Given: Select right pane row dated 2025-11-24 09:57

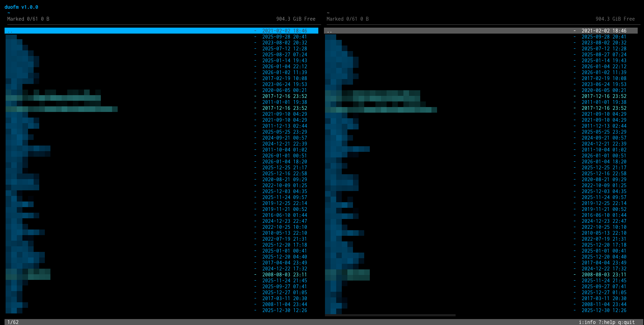Looking at the screenshot, I should coord(481,197).
